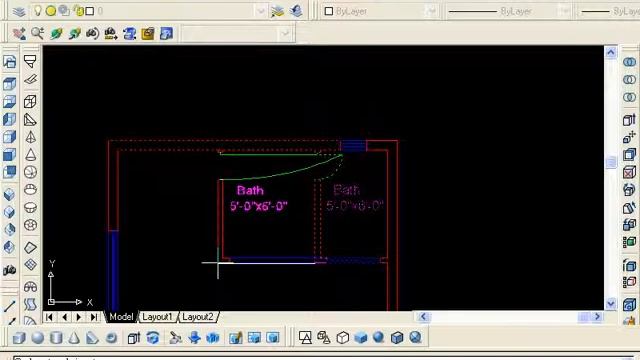Click the horizontal scrollbar thumb
Image resolution: width=640 pixels, height=360 pixels.
(583, 317)
